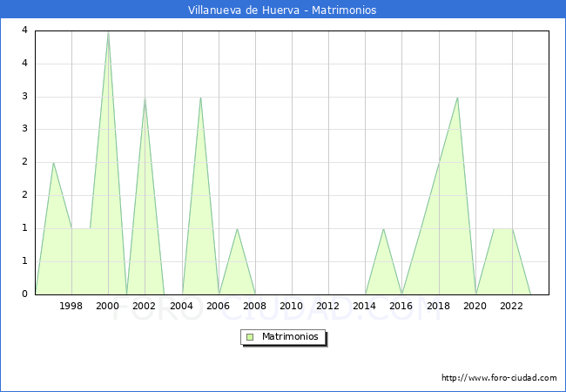Click the small peak at year 2007

point(237,229)
